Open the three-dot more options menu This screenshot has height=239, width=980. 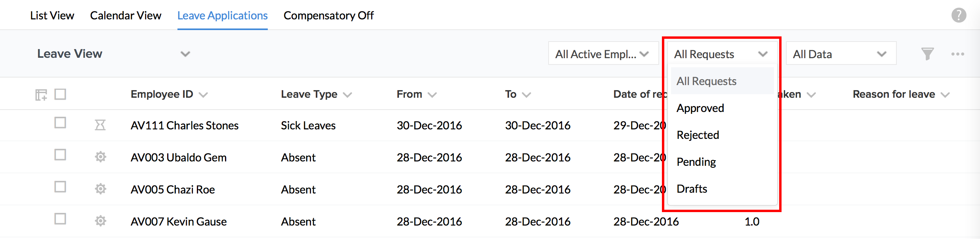(957, 54)
